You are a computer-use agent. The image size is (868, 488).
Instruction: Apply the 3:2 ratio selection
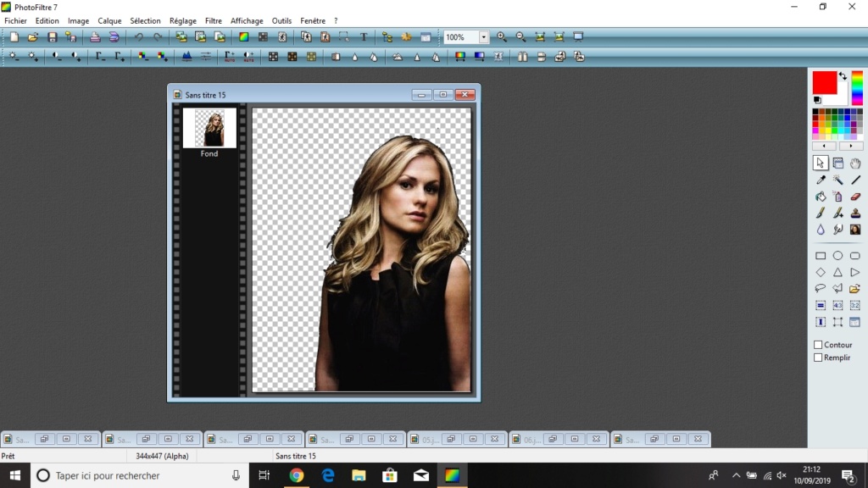click(855, 305)
